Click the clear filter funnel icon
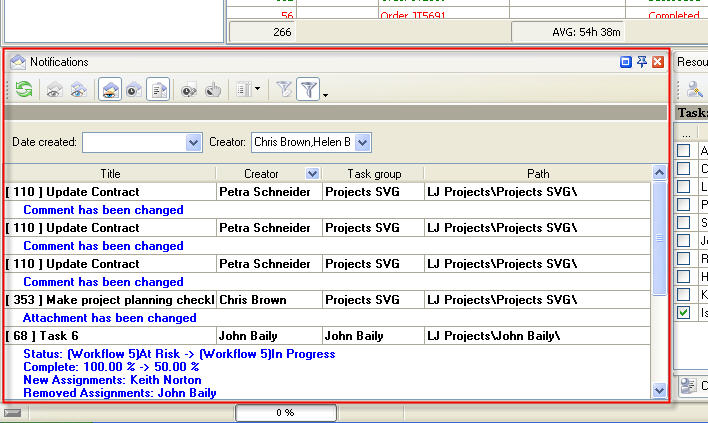Viewport: 708px width, 423px height. [x=284, y=90]
